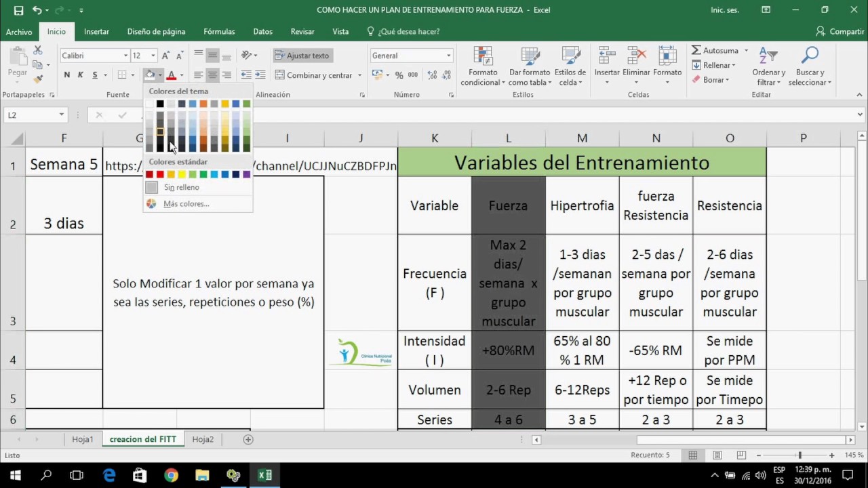The image size is (868, 488).
Task: Switch to the Insertar ribbon tab
Action: coord(96,32)
